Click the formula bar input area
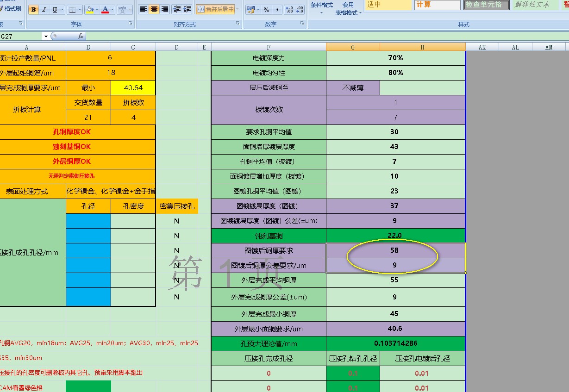Image resolution: width=569 pixels, height=392 pixels. coord(327,36)
